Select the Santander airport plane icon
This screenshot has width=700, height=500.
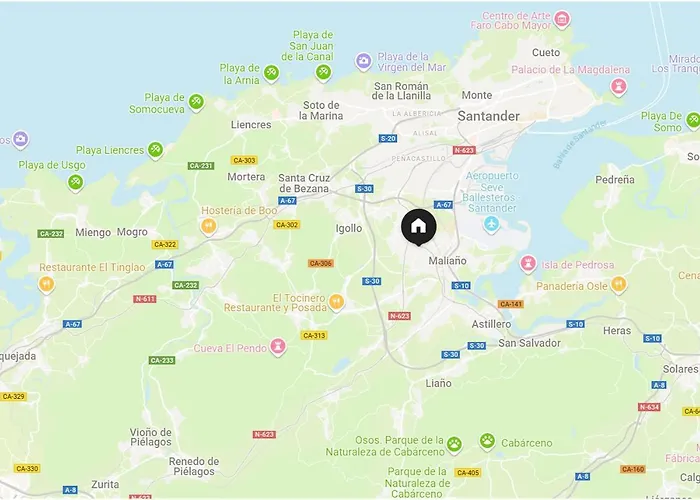tap(492, 224)
